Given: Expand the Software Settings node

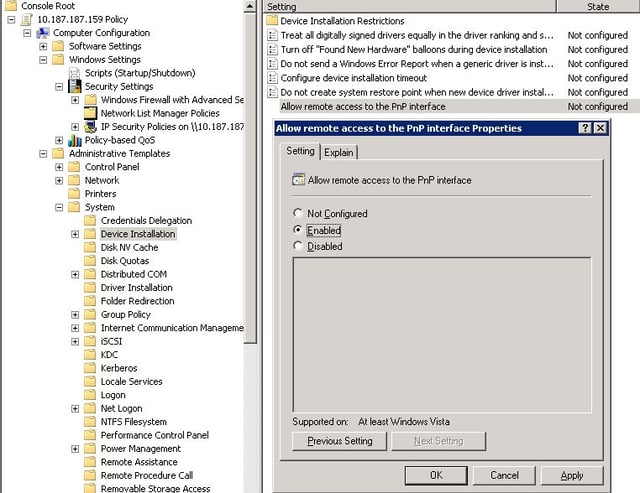Looking at the screenshot, I should click(43, 46).
